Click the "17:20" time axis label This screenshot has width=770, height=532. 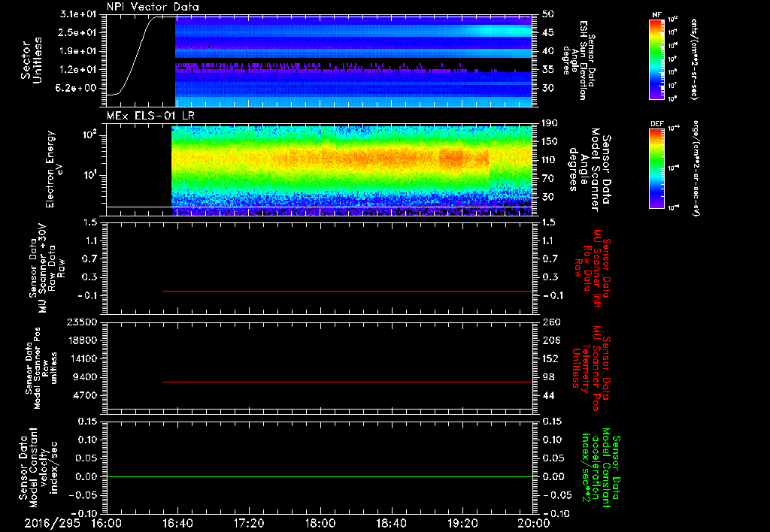click(249, 523)
